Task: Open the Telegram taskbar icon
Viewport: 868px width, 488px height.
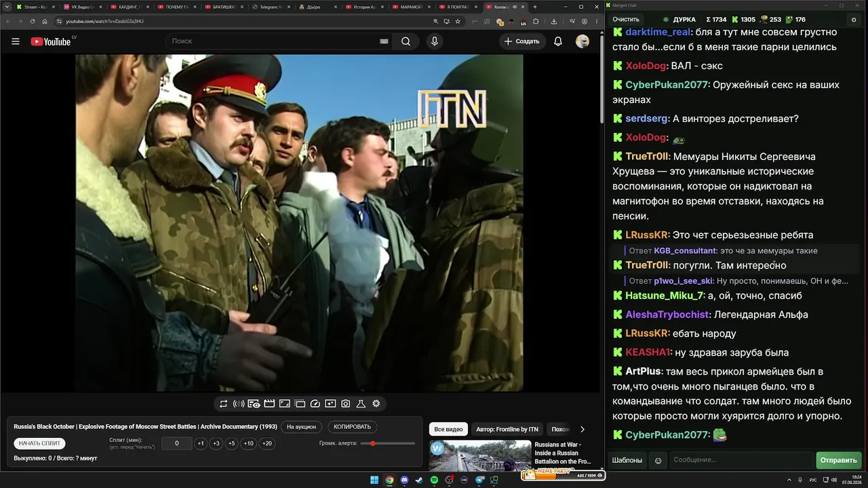Action: pyautogui.click(x=480, y=480)
